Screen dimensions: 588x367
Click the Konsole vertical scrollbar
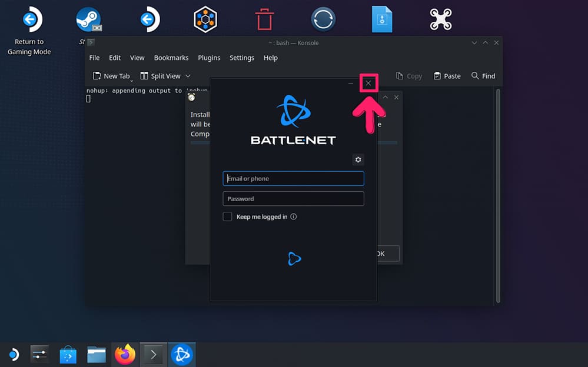coord(498,196)
